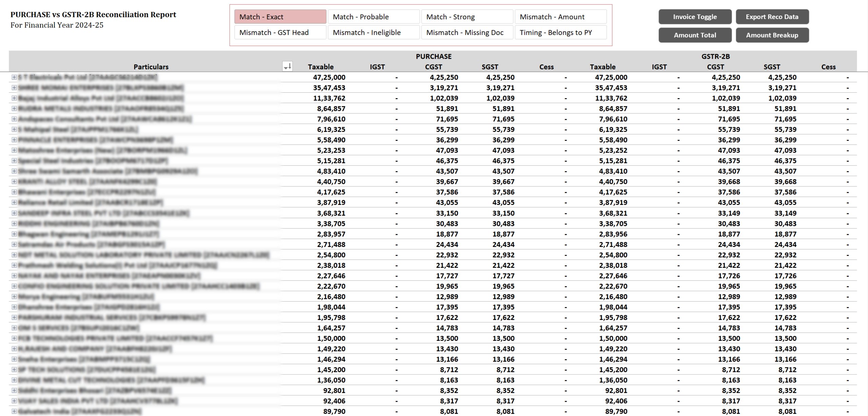Screen dimensions: 868x416
Task: Expand the row with taxable 47,25,000
Action: click(14, 77)
